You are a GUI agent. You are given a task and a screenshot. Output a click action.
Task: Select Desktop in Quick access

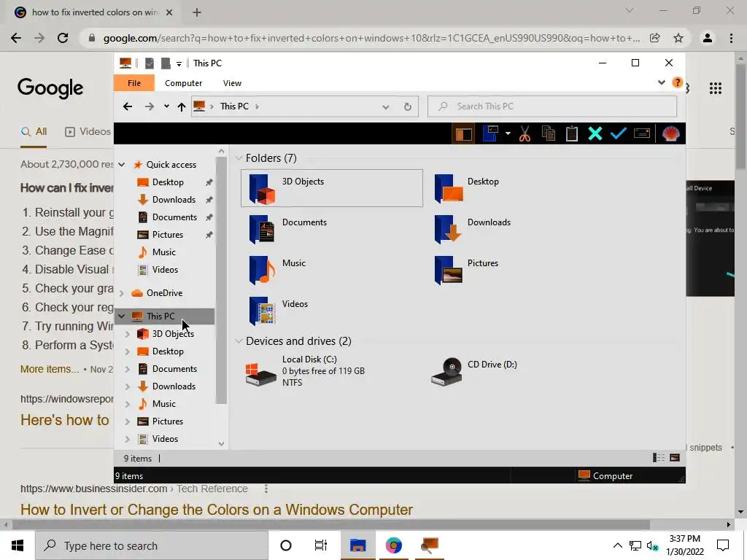[168, 182]
